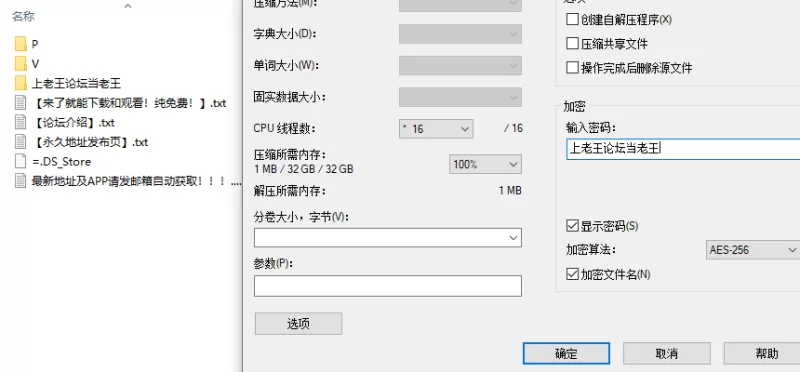This screenshot has height=372, width=800.
Task: Sort file list by 名称 column header
Action: 23,16
